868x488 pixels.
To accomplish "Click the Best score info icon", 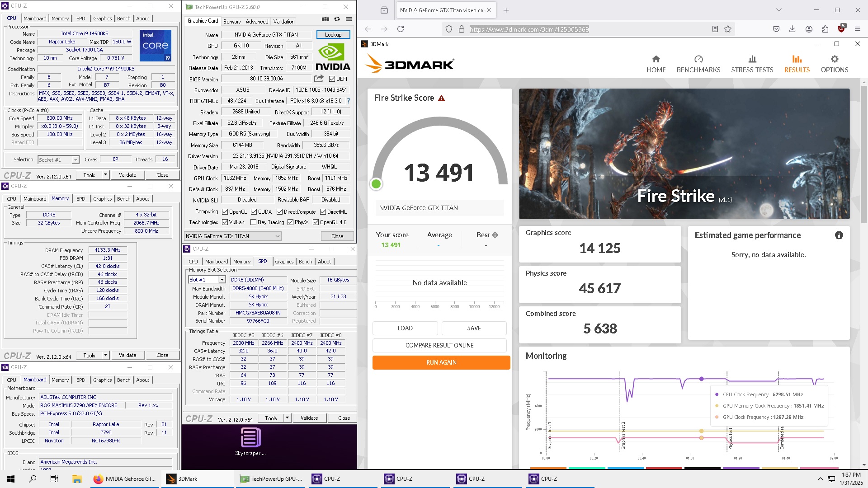I will pyautogui.click(x=495, y=235).
